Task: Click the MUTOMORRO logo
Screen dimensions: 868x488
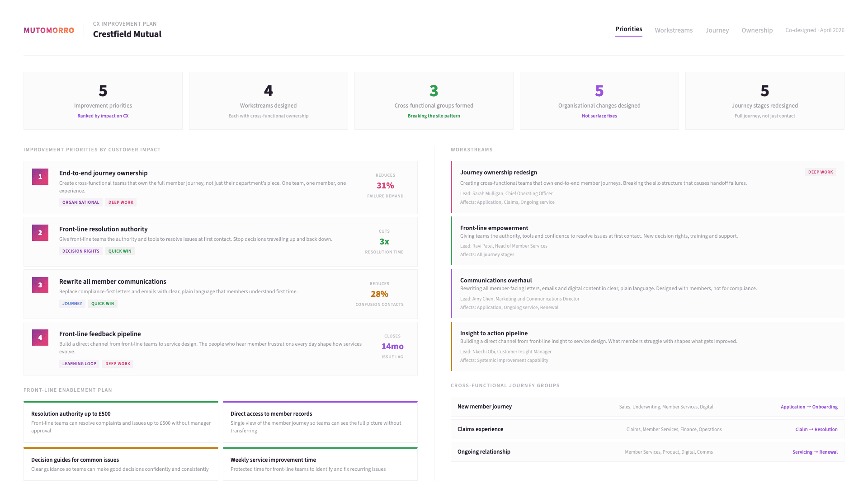Action: pos(49,30)
